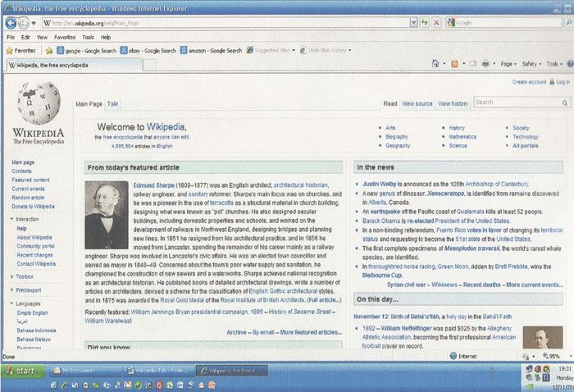Click the green Refresh page icon

click(x=425, y=23)
